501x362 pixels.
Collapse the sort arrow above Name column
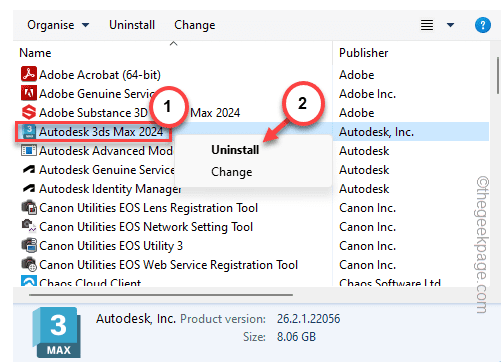tap(173, 44)
